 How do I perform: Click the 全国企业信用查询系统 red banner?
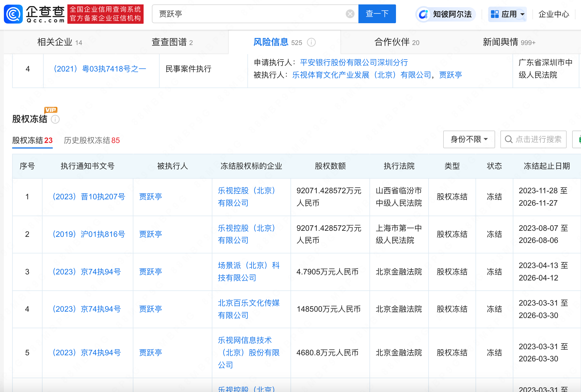105,14
